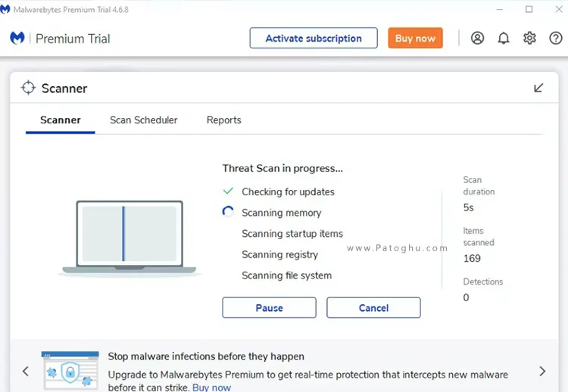Click the scan duration value 5s
Screen dimensions: 568x392
coord(468,207)
